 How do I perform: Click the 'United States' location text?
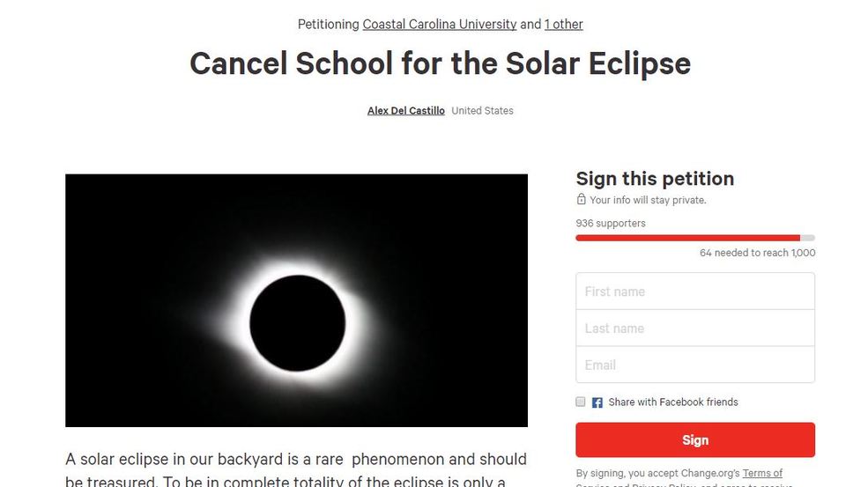pyautogui.click(x=482, y=111)
